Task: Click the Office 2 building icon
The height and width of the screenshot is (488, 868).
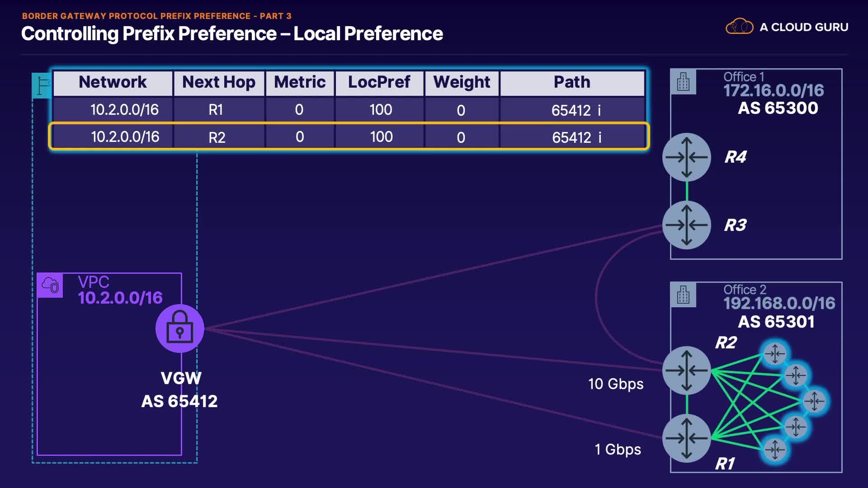Action: click(x=683, y=295)
